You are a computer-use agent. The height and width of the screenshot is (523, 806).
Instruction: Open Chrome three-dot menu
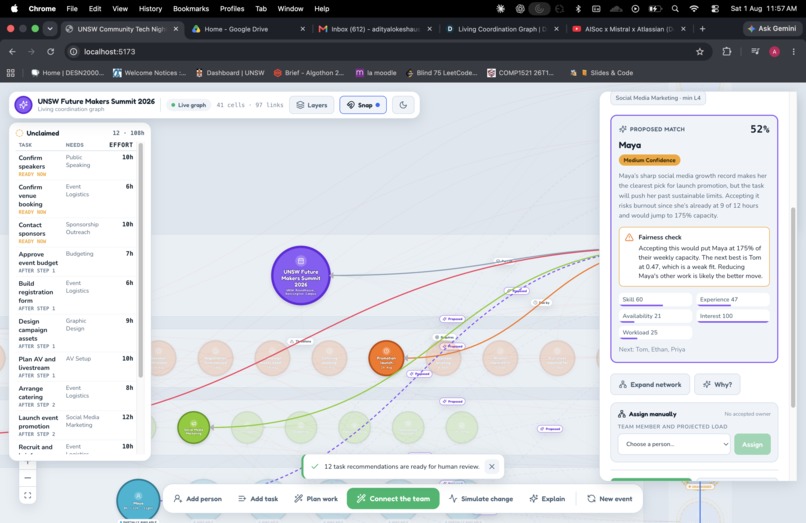click(793, 51)
